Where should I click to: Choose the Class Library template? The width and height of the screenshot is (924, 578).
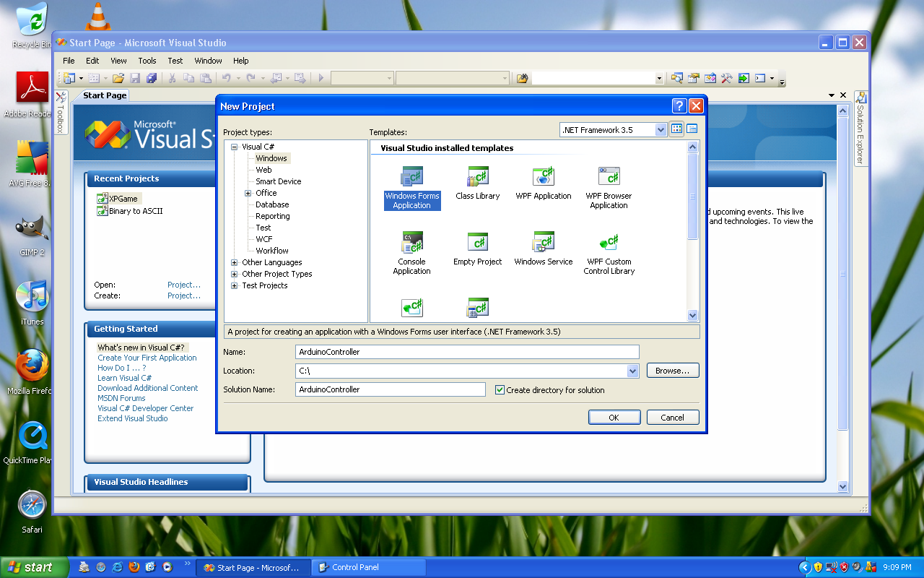(x=478, y=184)
